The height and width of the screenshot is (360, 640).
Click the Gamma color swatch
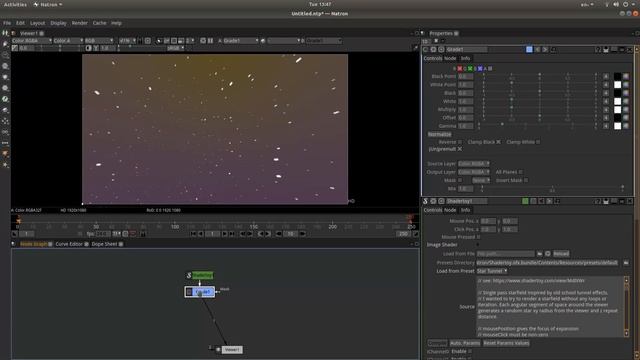[x=618, y=126]
